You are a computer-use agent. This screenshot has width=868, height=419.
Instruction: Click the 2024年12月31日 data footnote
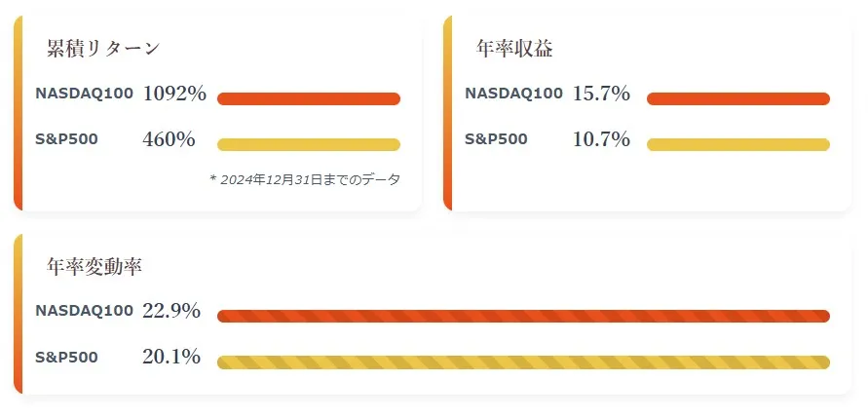coord(305,179)
